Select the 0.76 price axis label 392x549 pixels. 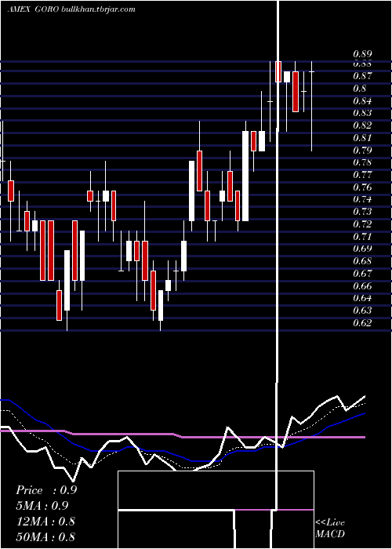click(362, 187)
